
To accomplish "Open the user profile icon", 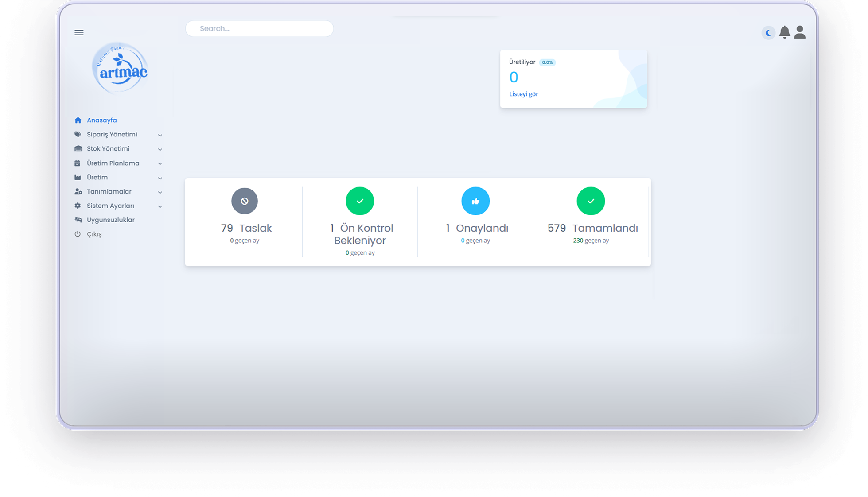I will 800,32.
